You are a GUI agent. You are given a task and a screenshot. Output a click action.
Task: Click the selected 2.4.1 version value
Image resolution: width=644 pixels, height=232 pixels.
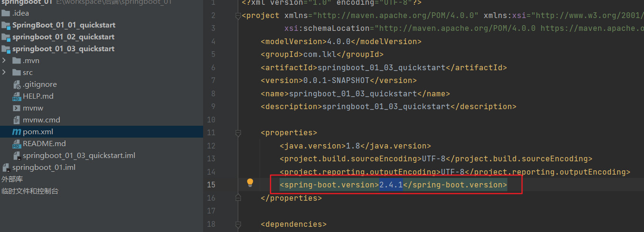tap(391, 185)
